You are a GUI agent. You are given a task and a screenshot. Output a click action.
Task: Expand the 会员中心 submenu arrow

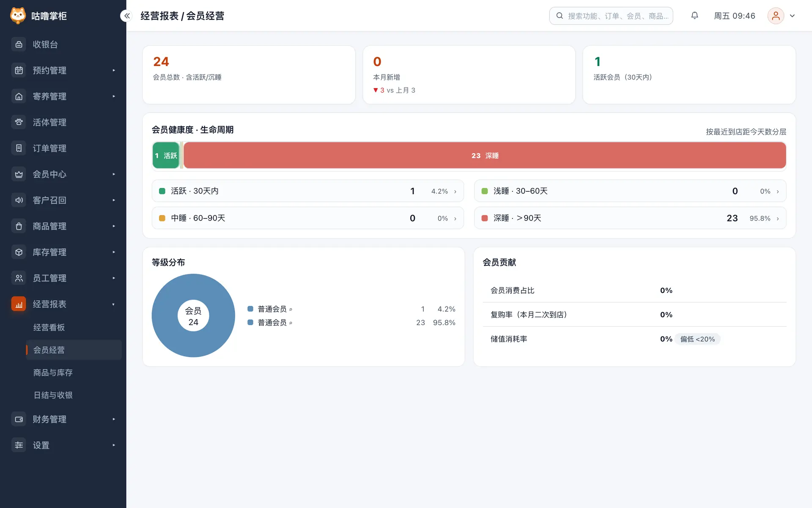(114, 174)
